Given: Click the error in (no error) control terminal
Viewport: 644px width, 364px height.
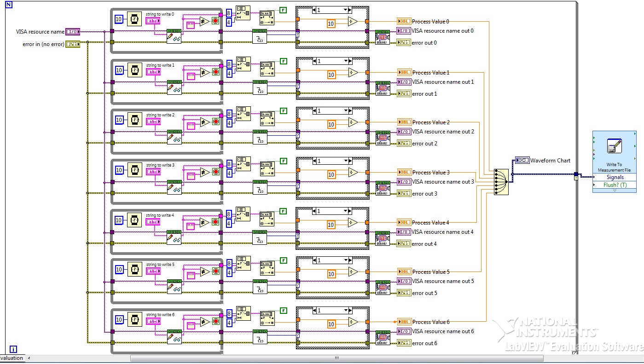Looking at the screenshot, I should click(73, 44).
